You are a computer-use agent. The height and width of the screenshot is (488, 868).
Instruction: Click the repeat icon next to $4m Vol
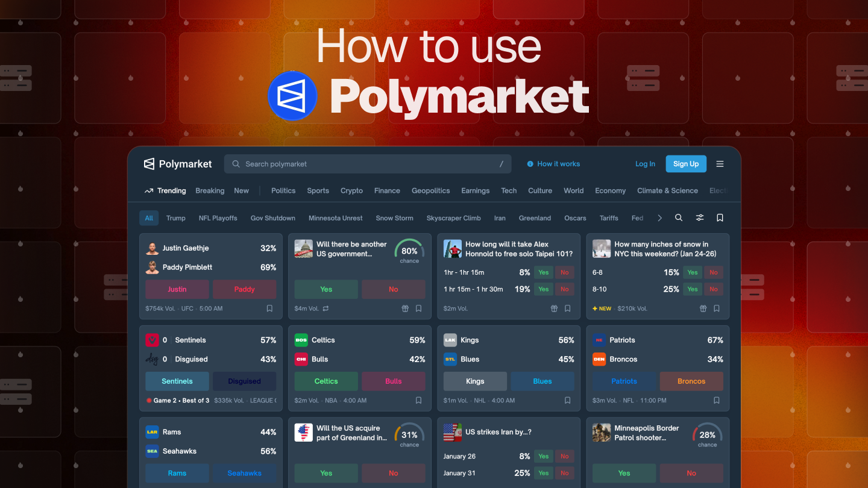click(x=326, y=308)
